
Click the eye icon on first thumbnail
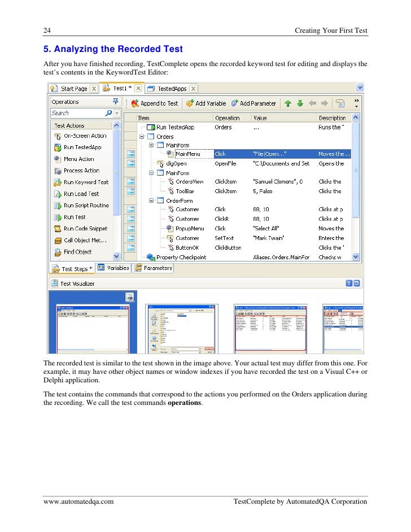point(129,297)
